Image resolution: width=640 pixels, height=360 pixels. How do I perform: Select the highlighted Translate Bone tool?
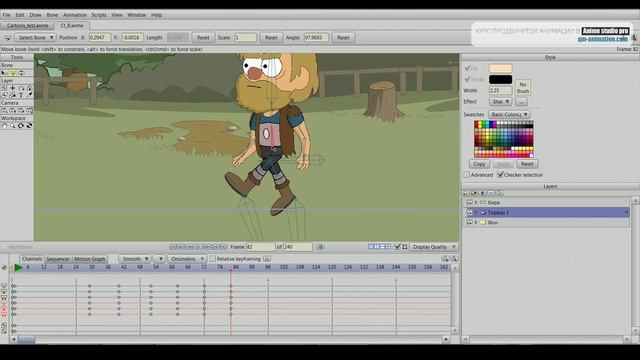13,73
